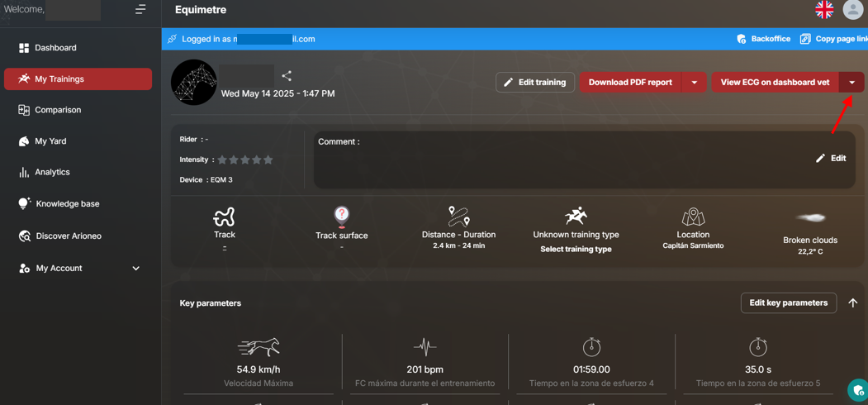
Task: Choose Select training type
Action: click(576, 250)
